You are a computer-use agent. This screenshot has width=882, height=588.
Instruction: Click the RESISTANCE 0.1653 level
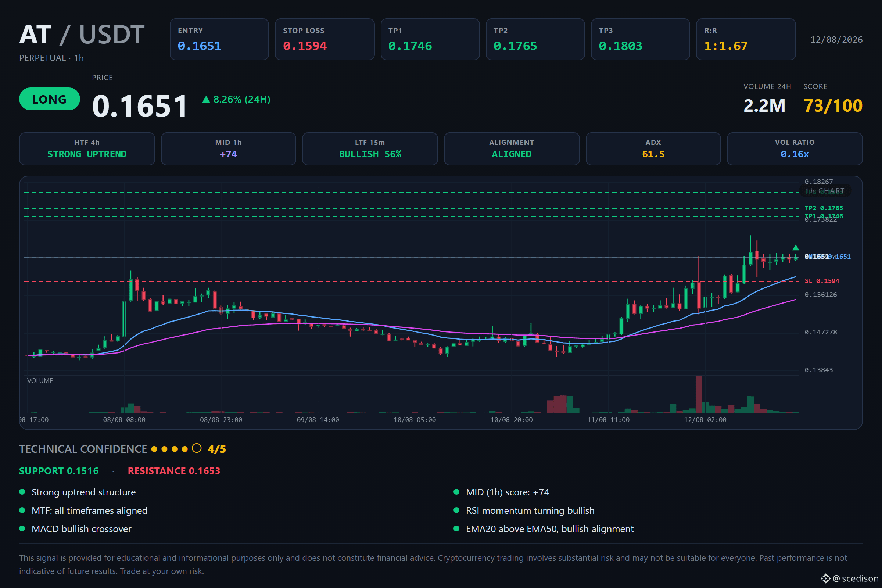(174, 471)
